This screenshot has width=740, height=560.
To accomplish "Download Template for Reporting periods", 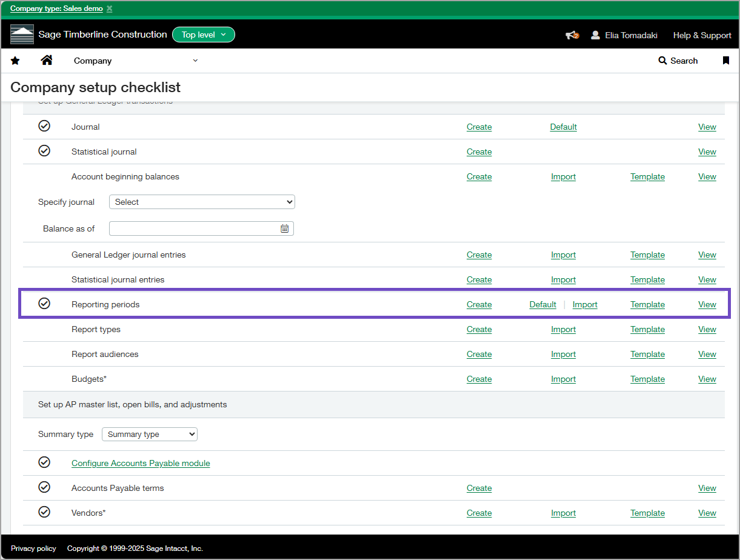I will 647,304.
